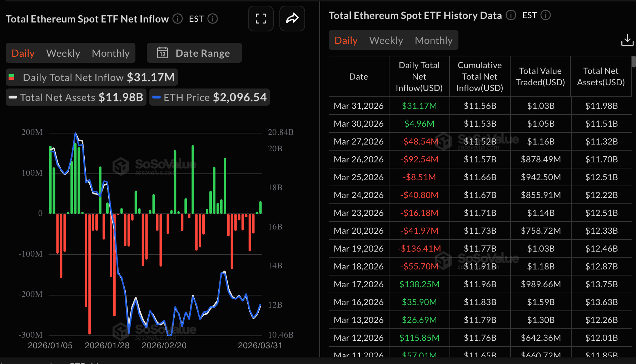Click the Mar 31,2026 table row date
This screenshot has height=364, width=636.
[358, 106]
